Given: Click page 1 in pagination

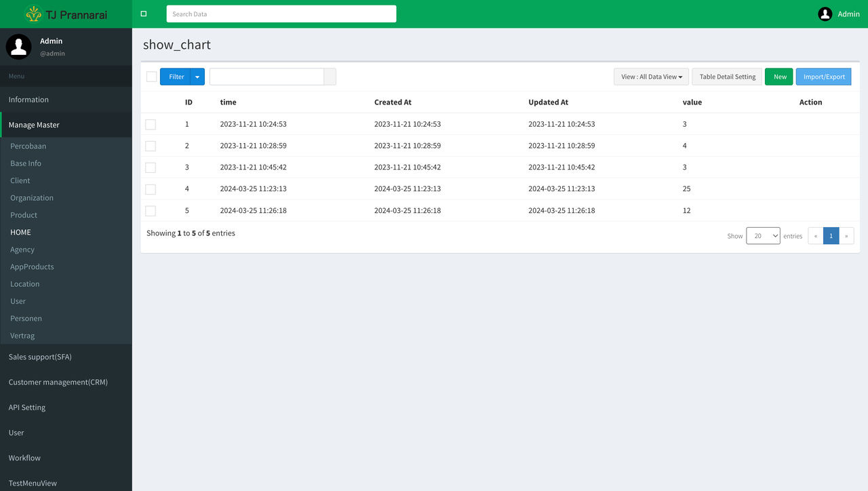Looking at the screenshot, I should click(831, 236).
